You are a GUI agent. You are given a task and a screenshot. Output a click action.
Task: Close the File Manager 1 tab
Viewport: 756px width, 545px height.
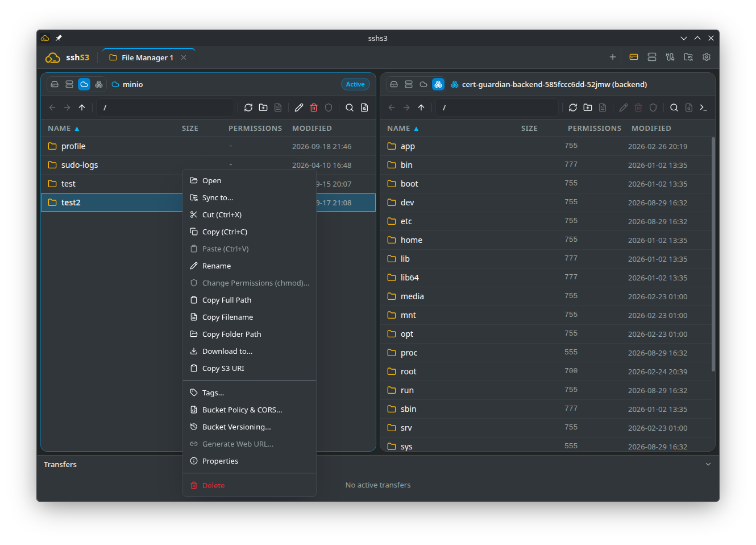click(184, 57)
